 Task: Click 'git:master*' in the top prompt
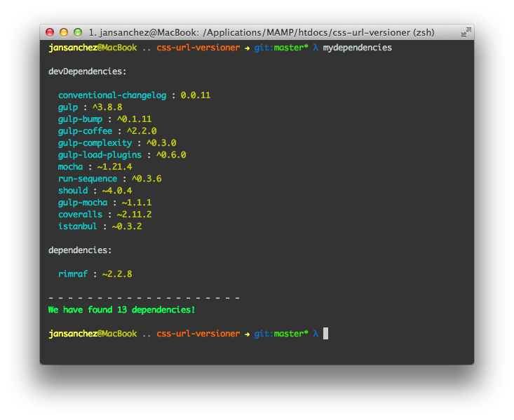[x=281, y=48]
